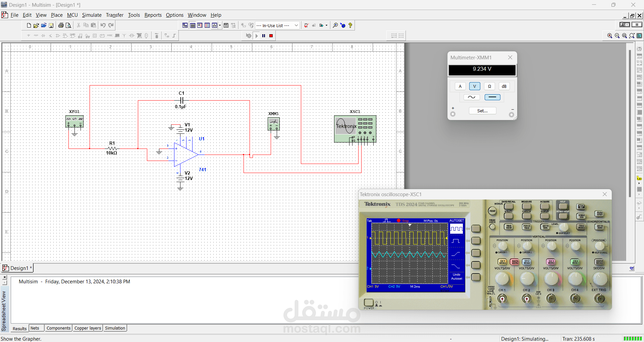
Task: Click the trigger LEVEL knob
Action: pyautogui.click(x=563, y=227)
